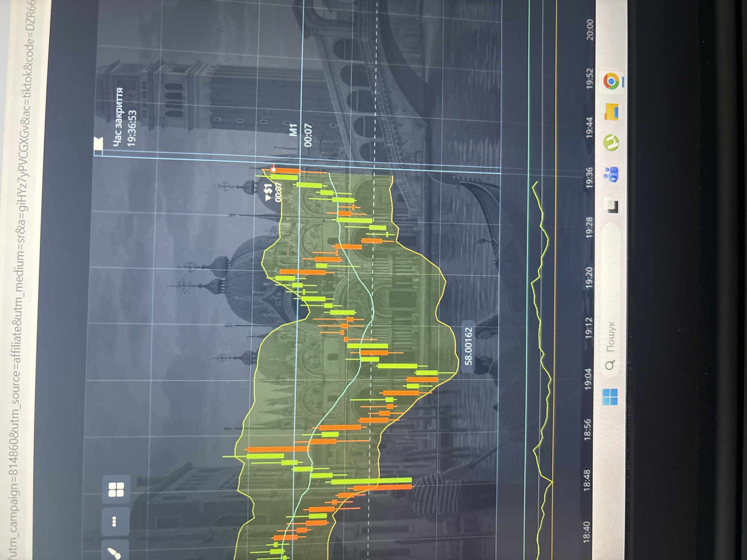
Task: Click the 18:48 time axis label
Action: pos(587,480)
